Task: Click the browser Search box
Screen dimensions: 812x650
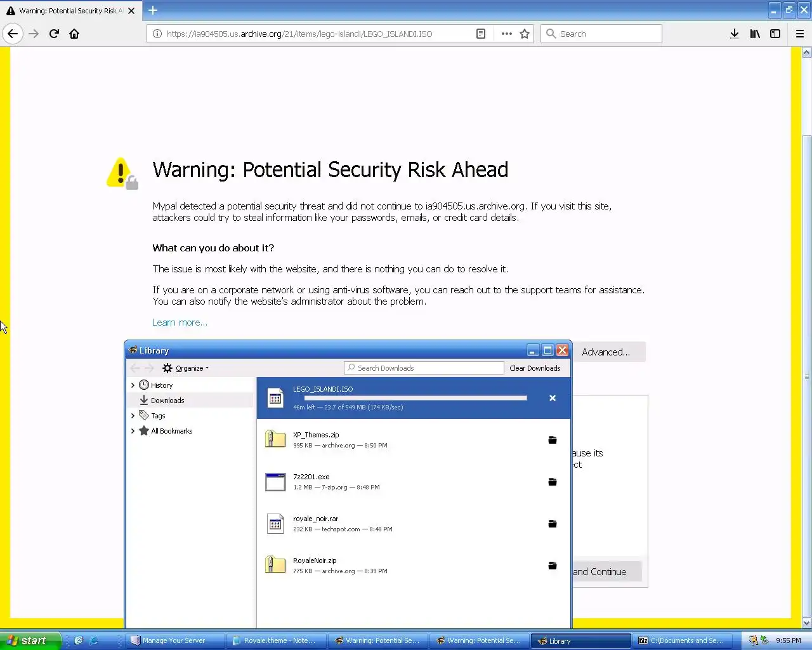Action: click(x=601, y=34)
